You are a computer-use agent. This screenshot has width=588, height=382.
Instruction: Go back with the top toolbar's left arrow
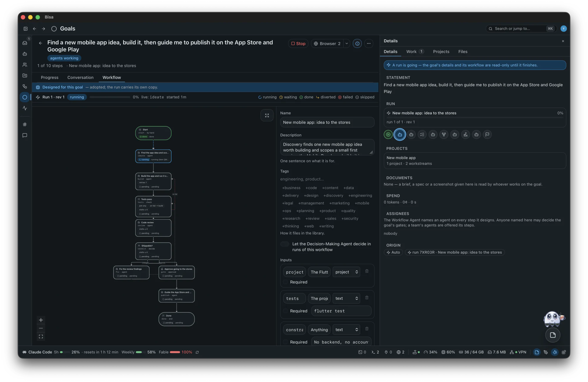[x=35, y=29]
